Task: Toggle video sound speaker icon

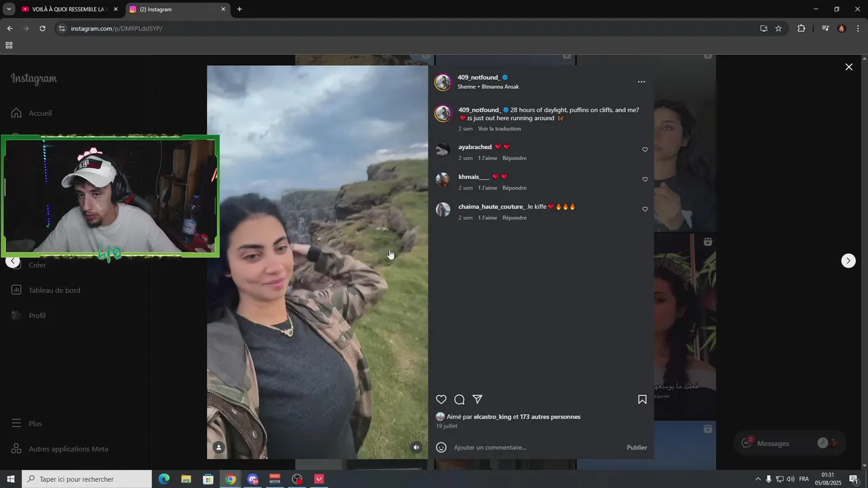Action: pos(416,447)
